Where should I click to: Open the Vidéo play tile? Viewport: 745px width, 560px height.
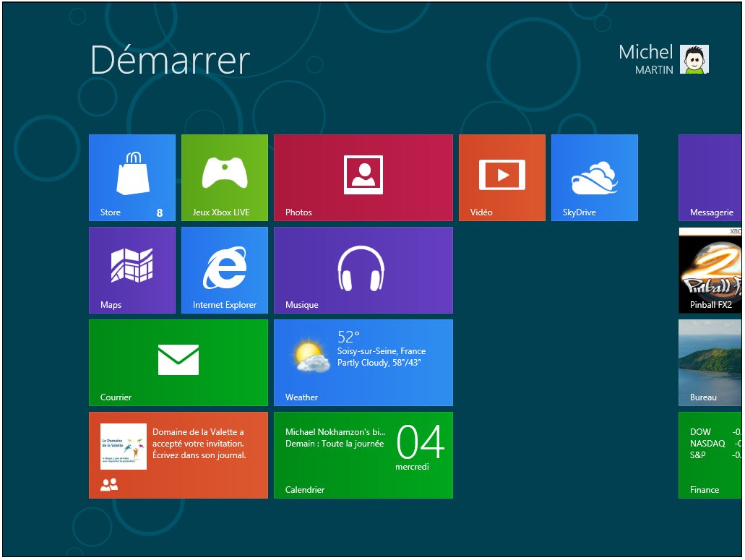tap(501, 178)
